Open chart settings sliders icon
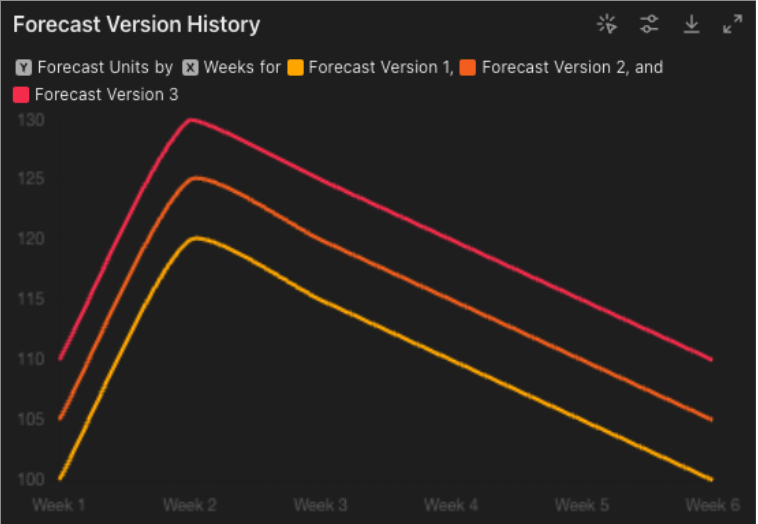The image size is (758, 524). click(649, 24)
